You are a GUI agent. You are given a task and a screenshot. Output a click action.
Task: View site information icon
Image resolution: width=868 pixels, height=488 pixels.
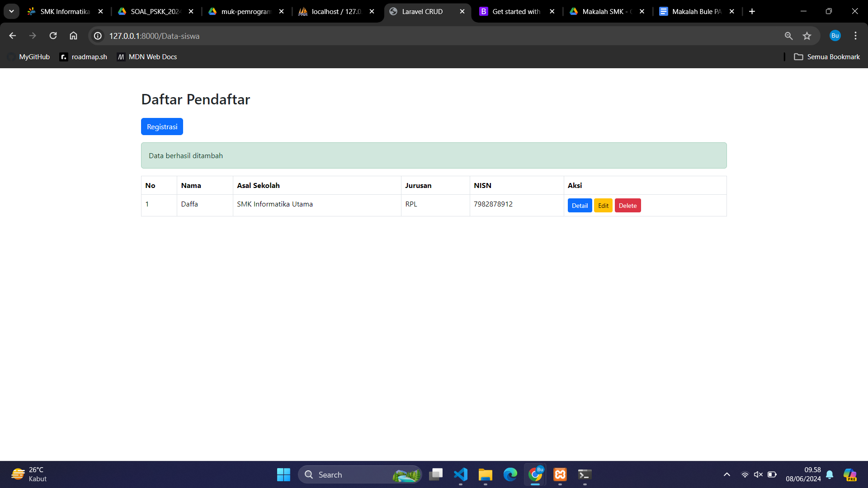[98, 36]
